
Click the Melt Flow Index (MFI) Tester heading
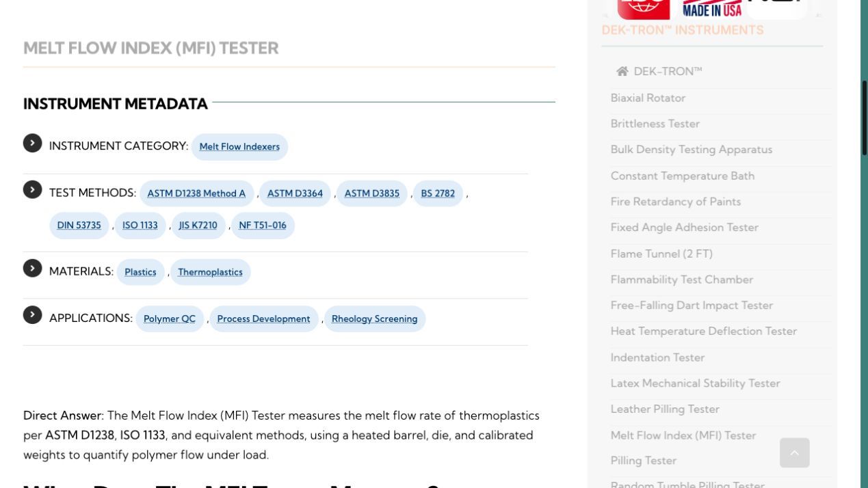click(x=150, y=49)
